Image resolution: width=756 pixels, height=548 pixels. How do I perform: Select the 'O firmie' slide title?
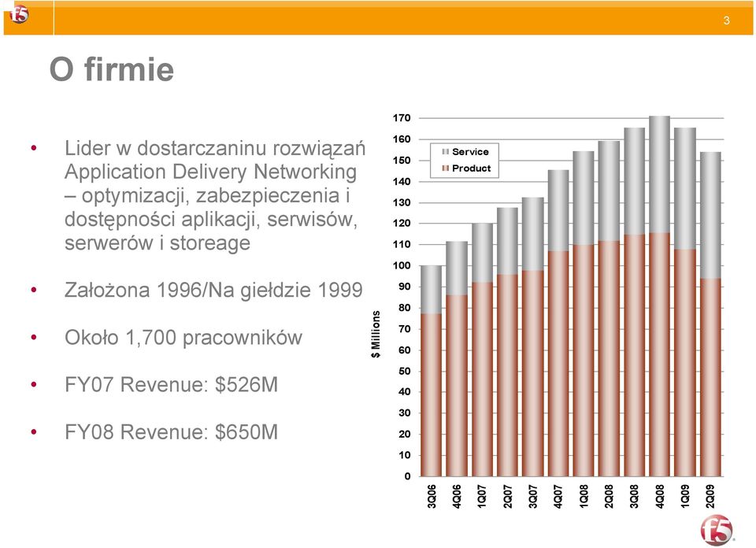click(111, 69)
